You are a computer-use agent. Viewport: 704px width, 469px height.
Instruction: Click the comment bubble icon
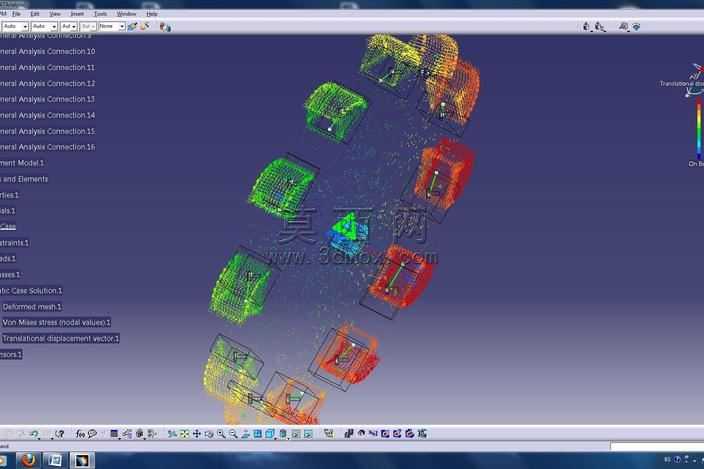click(92, 434)
